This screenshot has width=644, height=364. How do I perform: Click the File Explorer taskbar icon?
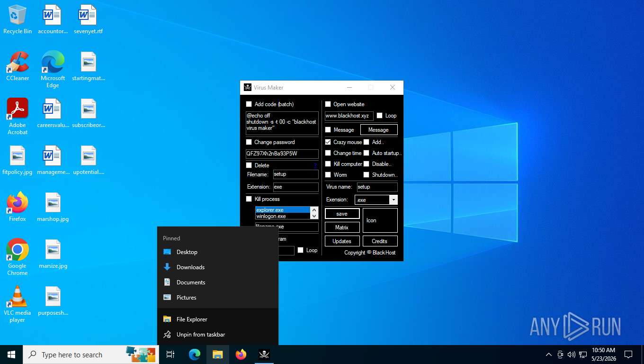click(x=218, y=355)
